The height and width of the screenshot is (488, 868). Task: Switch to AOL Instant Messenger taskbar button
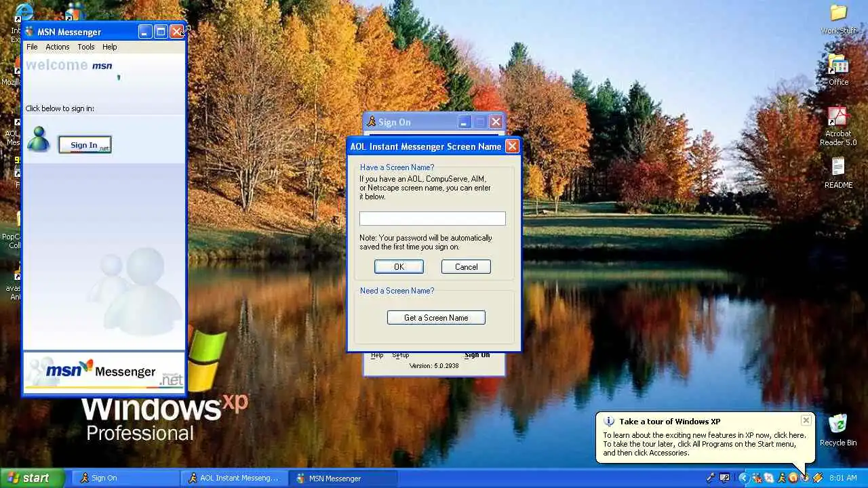click(x=233, y=478)
